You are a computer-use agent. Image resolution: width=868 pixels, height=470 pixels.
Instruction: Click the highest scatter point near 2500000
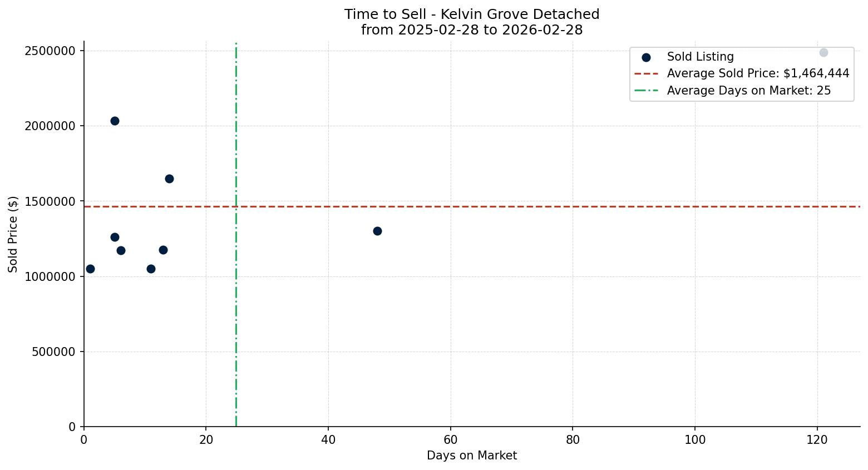[824, 52]
